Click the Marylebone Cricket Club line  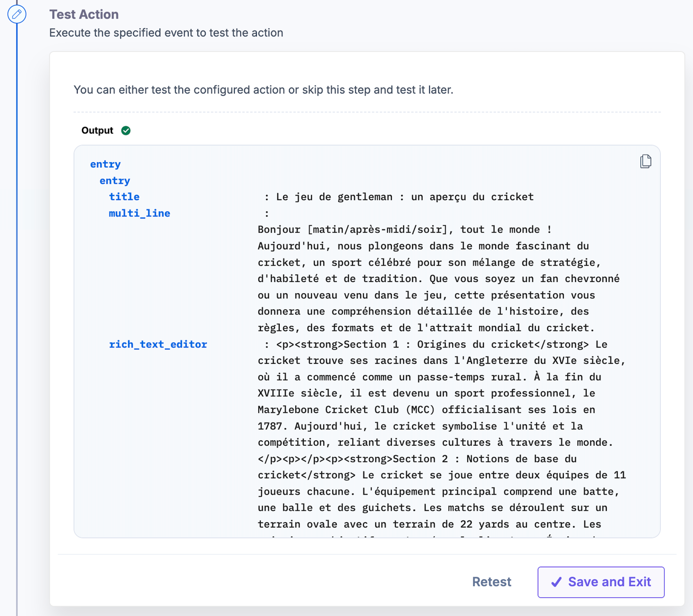(426, 410)
